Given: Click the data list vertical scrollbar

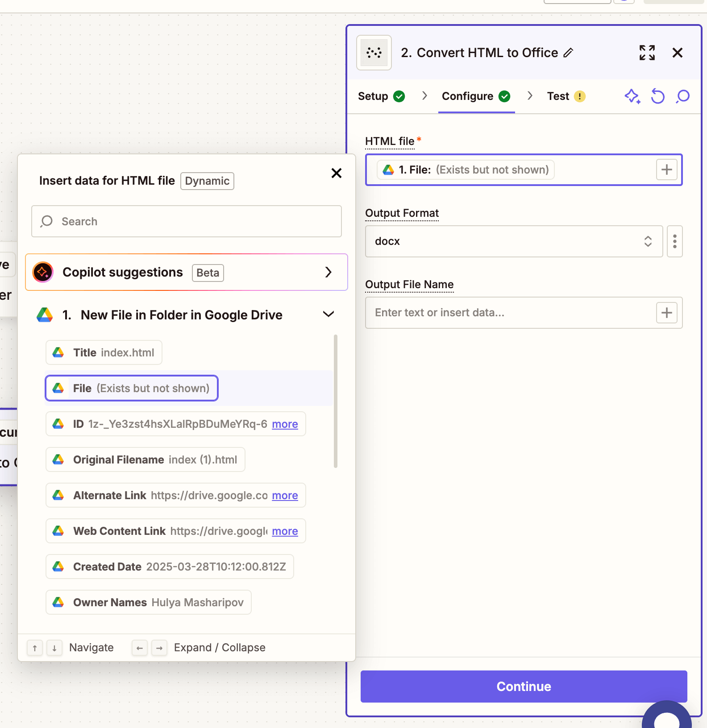Looking at the screenshot, I should [x=336, y=401].
